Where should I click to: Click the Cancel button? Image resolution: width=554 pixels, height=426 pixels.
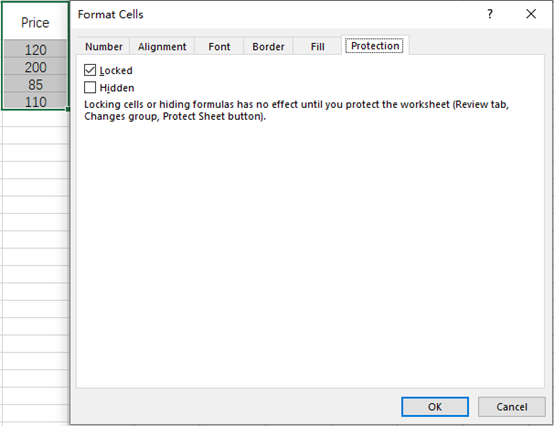tap(512, 407)
